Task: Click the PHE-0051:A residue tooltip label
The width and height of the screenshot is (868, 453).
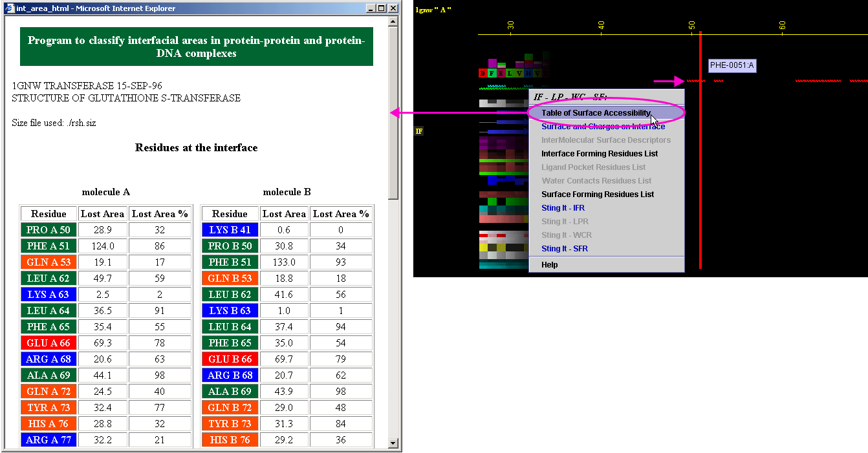Action: click(x=732, y=65)
